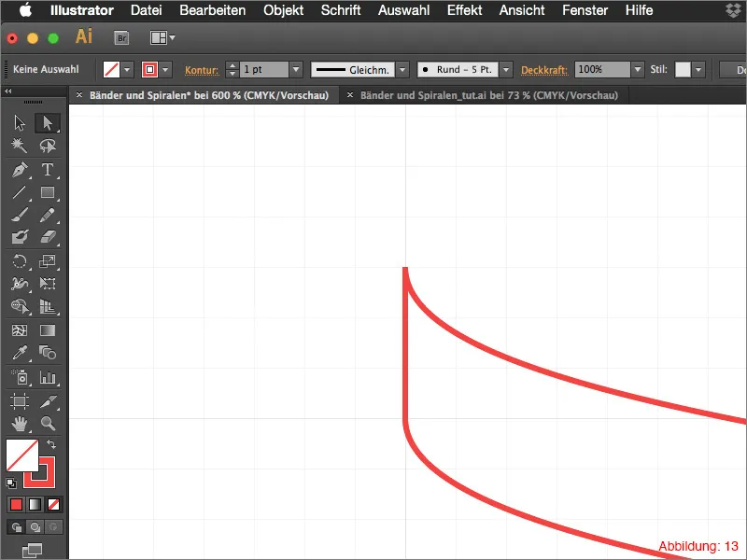Select the Paintbrush tool
The height and width of the screenshot is (560, 747).
click(20, 216)
